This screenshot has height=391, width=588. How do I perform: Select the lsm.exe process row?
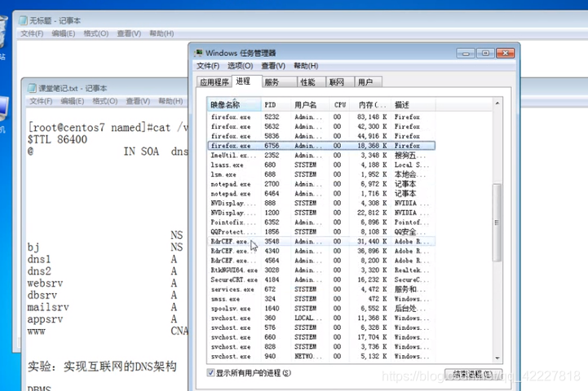pyautogui.click(x=321, y=174)
